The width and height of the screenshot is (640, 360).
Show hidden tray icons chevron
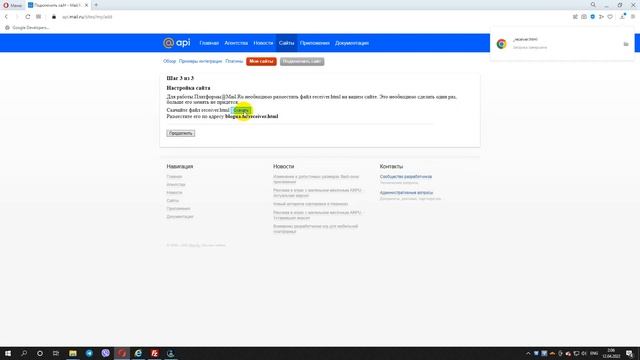(528, 353)
